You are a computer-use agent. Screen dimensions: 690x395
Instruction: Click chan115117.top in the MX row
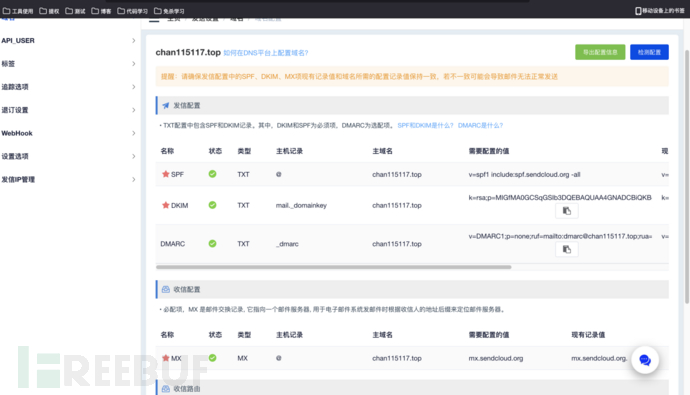click(396, 358)
